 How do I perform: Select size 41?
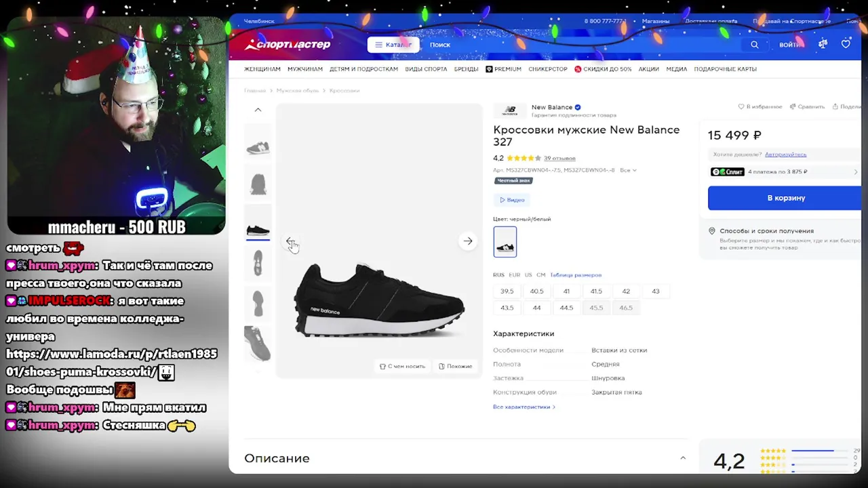[566, 291]
